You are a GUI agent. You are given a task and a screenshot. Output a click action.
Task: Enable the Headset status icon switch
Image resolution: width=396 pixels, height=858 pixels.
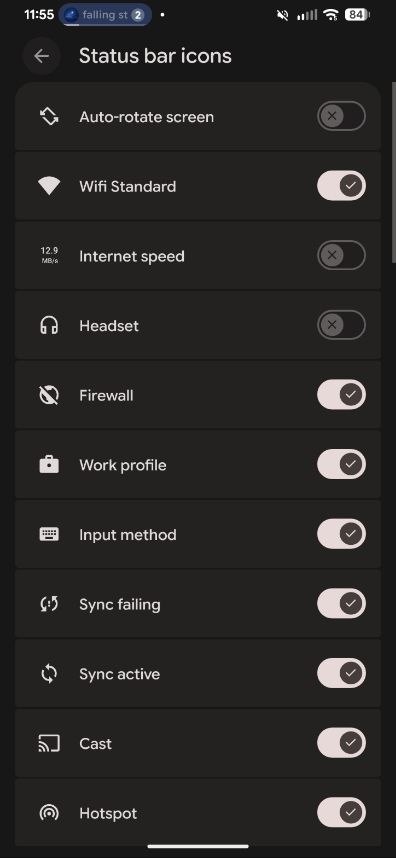click(x=341, y=325)
